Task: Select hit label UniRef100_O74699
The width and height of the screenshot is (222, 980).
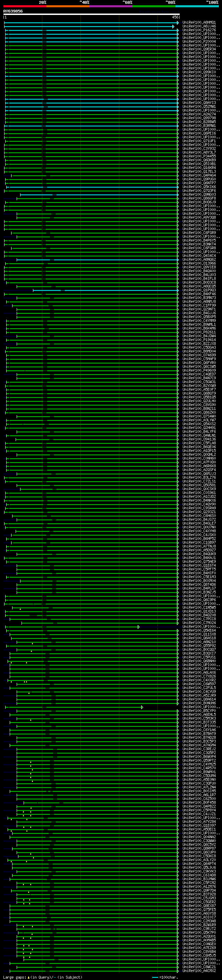Action: [199, 355]
